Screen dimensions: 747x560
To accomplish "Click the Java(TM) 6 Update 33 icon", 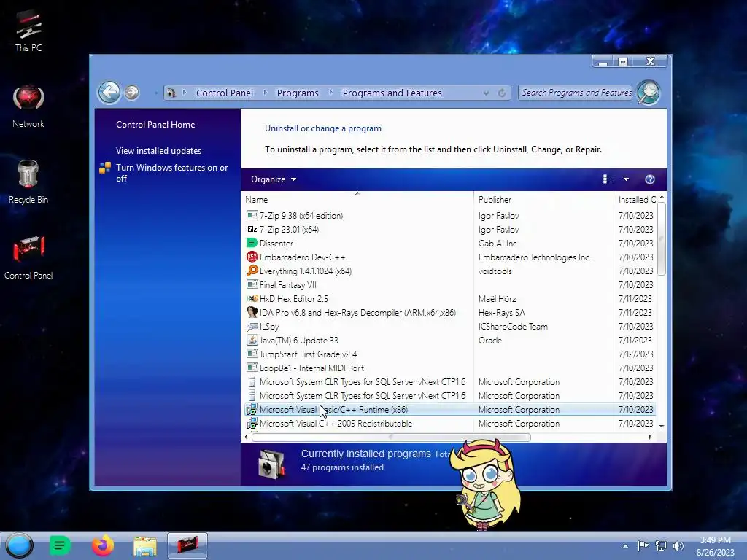I will tap(252, 341).
